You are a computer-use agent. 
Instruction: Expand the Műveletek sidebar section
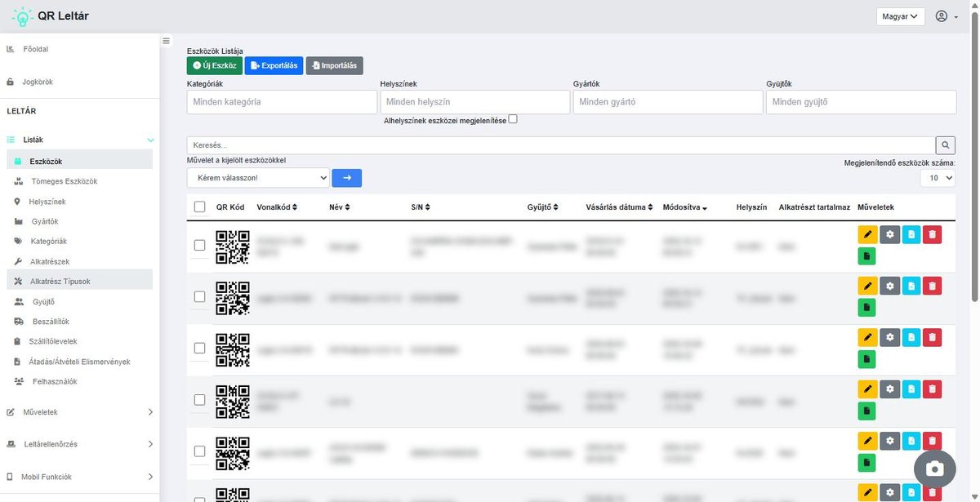coord(80,412)
